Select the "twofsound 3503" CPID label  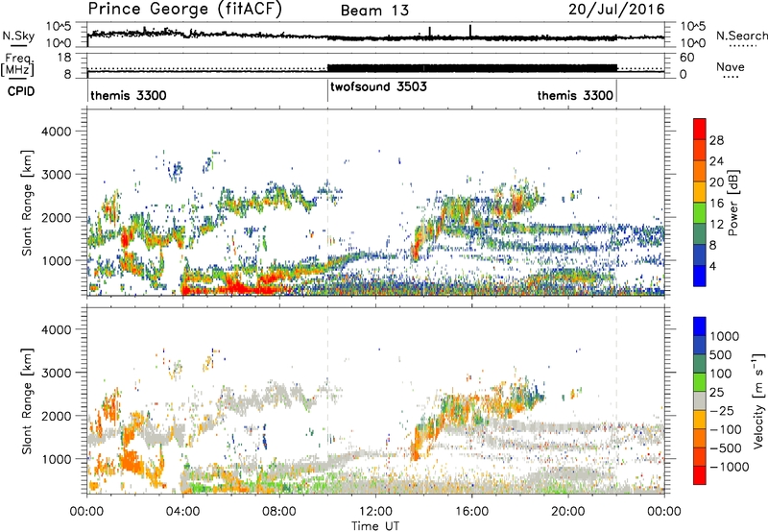[x=378, y=87]
